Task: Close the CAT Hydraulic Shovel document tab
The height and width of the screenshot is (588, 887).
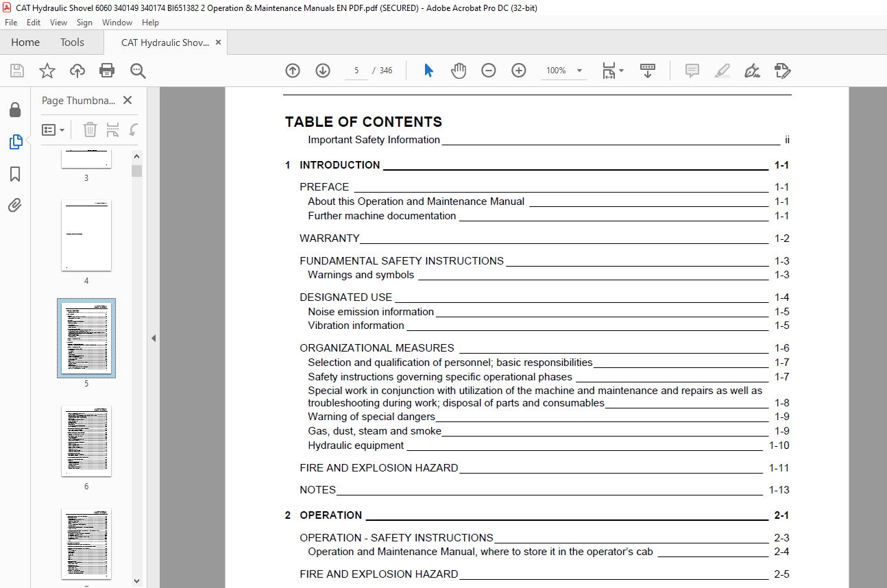Action: [219, 42]
